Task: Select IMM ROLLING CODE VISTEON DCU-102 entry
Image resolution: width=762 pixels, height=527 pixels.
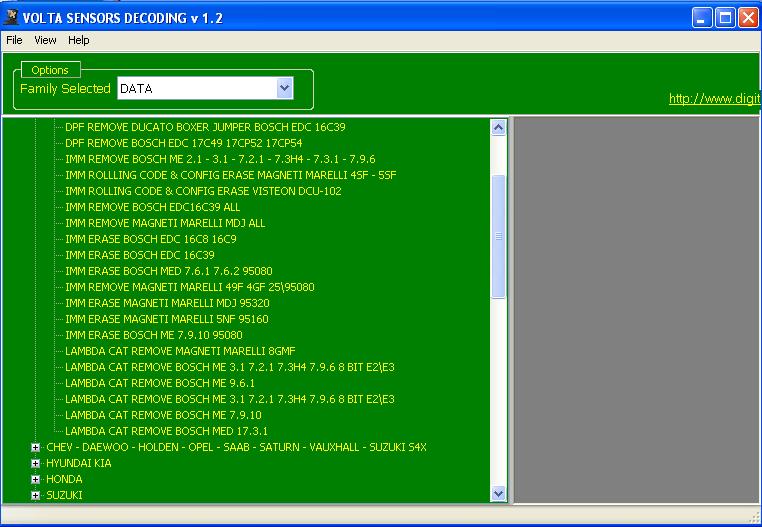Action: (x=203, y=192)
